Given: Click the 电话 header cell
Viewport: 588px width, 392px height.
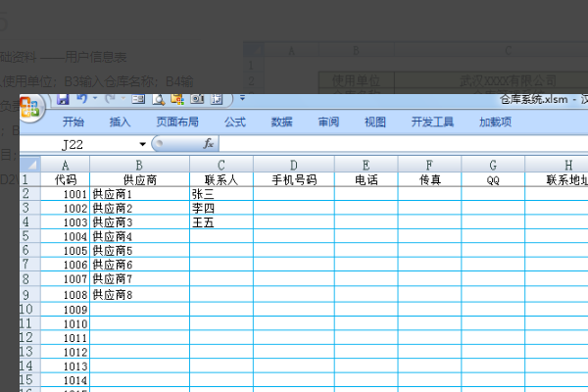Looking at the screenshot, I should click(366, 179).
